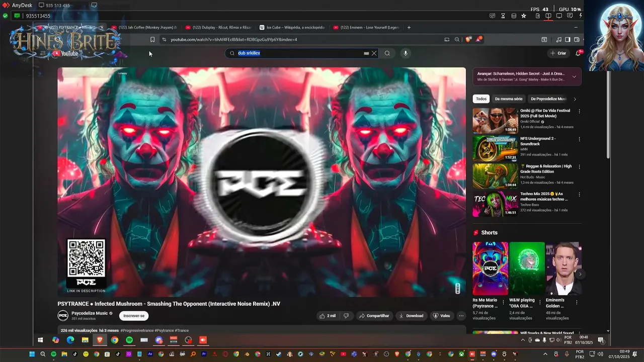Open options for Its Me Mario short

[503, 303]
